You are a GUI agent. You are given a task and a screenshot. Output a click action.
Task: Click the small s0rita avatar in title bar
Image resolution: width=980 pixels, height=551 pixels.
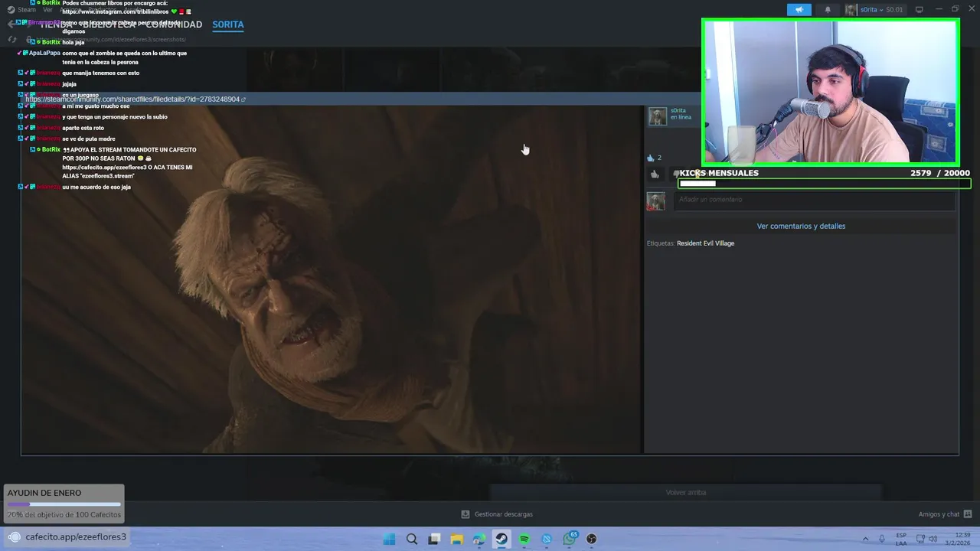pyautogui.click(x=851, y=10)
